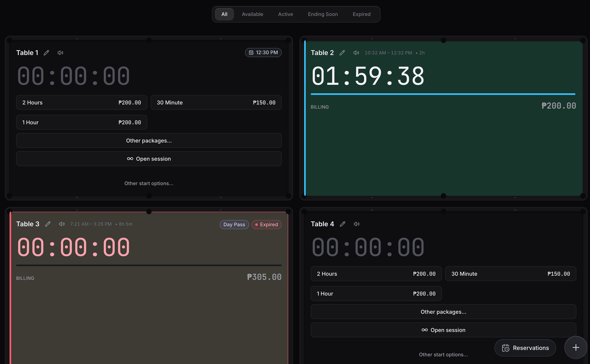The height and width of the screenshot is (364, 590).
Task: Click the Table 3 billing amount ₱305.00
Action: pos(264,277)
